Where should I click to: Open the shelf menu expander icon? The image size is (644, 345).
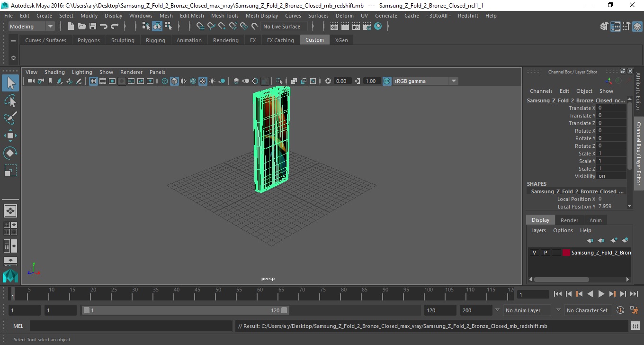(x=13, y=40)
